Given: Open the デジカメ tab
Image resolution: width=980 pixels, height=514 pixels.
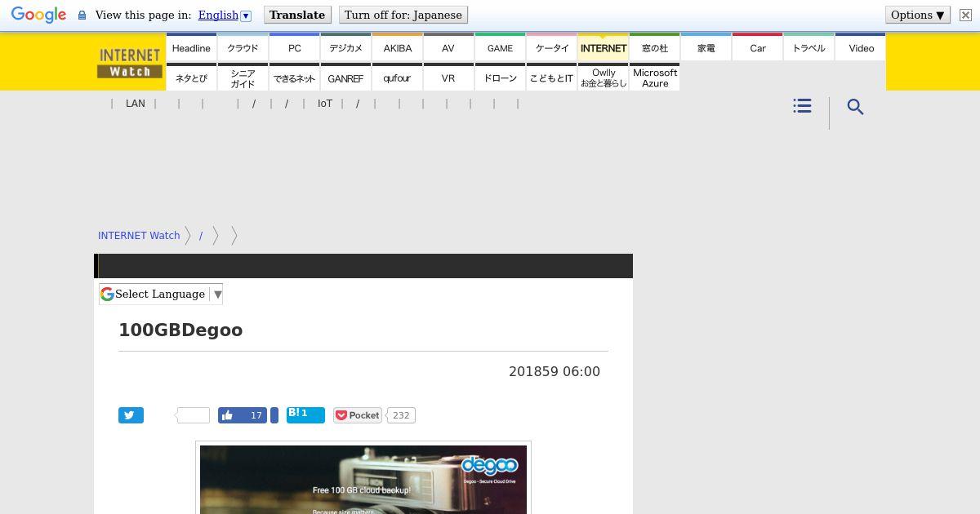Looking at the screenshot, I should click(x=345, y=47).
